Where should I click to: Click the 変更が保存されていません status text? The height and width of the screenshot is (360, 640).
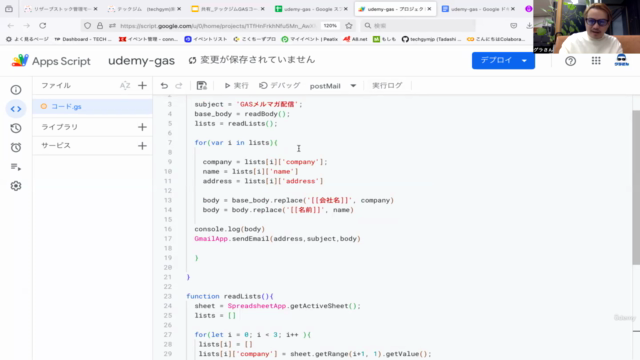[x=258, y=60]
